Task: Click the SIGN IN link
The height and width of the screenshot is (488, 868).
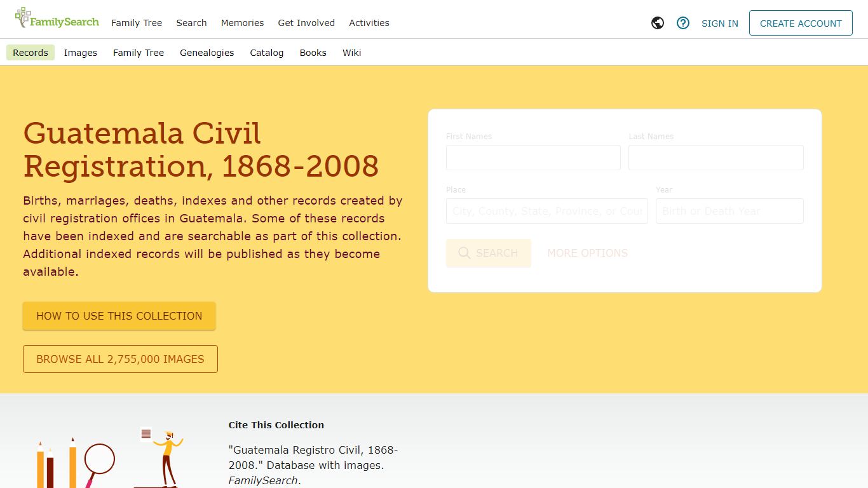Action: (x=720, y=24)
